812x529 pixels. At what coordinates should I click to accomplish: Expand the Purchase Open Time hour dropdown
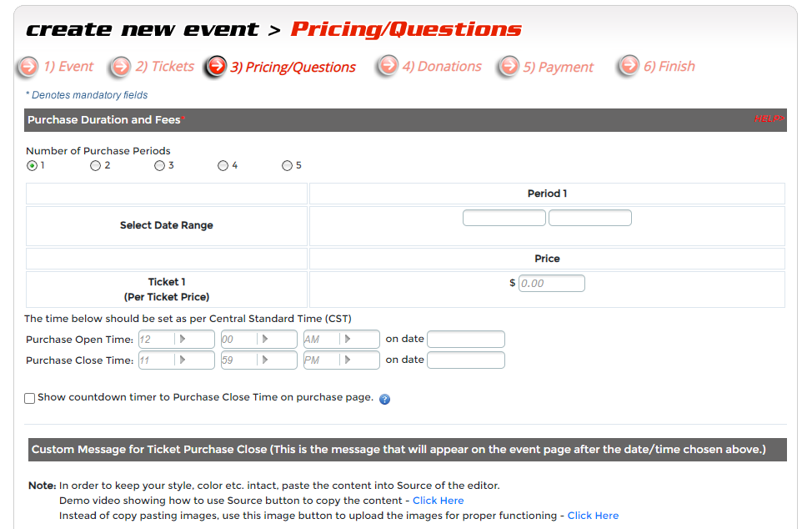[183, 340]
